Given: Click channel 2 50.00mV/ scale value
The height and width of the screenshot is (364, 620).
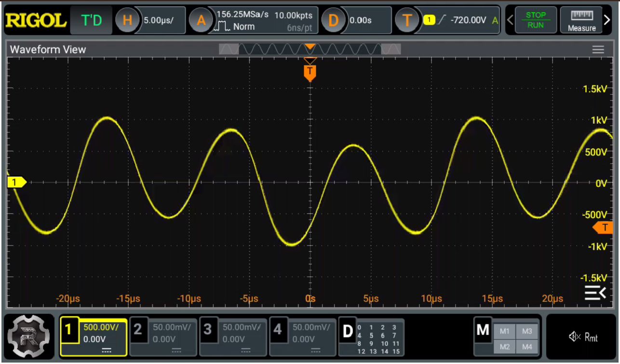Looking at the screenshot, I should coord(172,327).
